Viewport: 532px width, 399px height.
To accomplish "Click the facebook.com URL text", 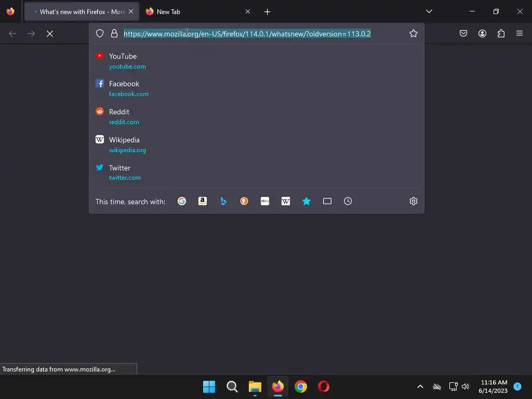I will pyautogui.click(x=129, y=94).
